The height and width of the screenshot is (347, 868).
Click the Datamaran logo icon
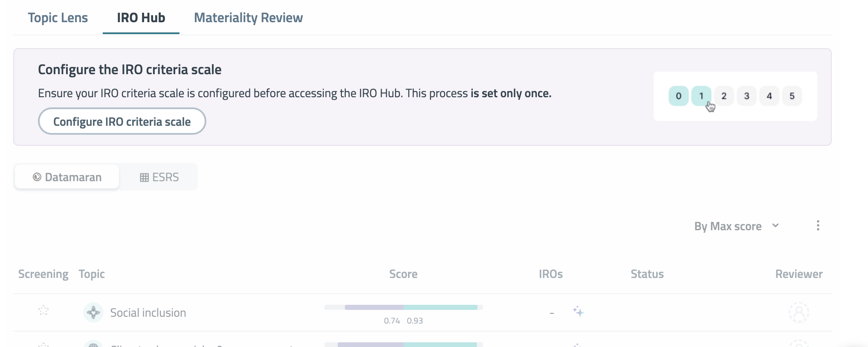(37, 176)
